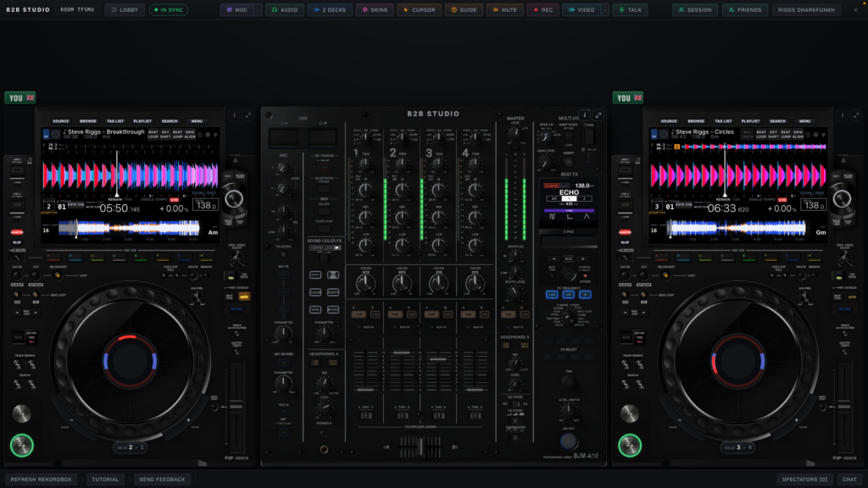This screenshot has height=488, width=868.
Task: Select BROWSE on left deck screen
Action: tap(88, 121)
